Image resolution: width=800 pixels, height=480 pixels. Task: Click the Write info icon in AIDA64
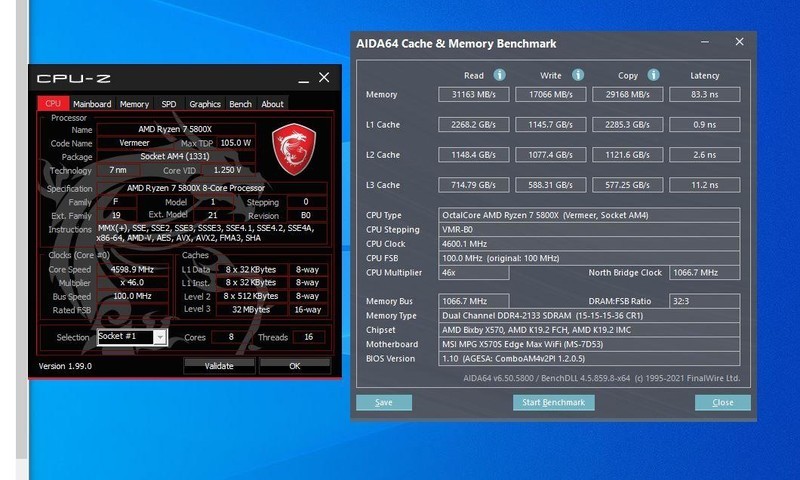coord(578,75)
